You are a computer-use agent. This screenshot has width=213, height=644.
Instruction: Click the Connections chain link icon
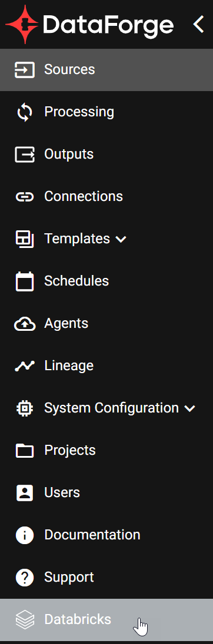coord(25,197)
